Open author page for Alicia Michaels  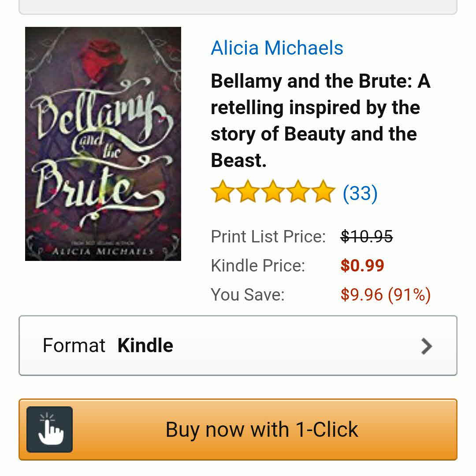pos(277,48)
